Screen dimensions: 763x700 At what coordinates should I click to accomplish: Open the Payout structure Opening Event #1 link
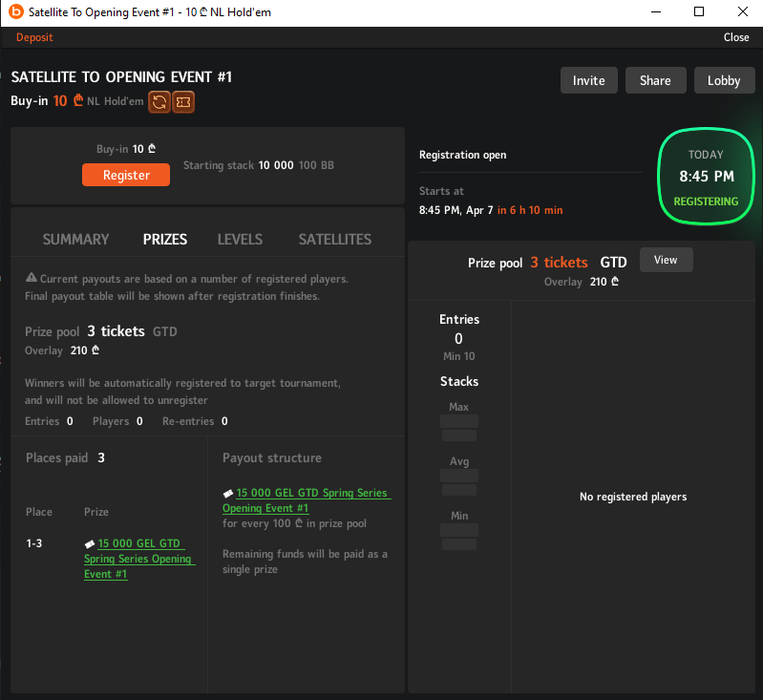[307, 500]
